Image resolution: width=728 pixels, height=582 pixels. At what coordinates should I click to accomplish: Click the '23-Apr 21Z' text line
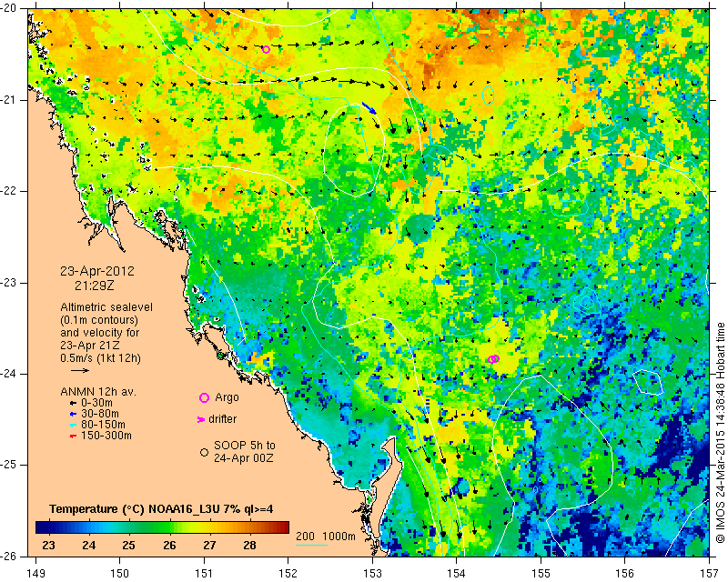pos(89,346)
